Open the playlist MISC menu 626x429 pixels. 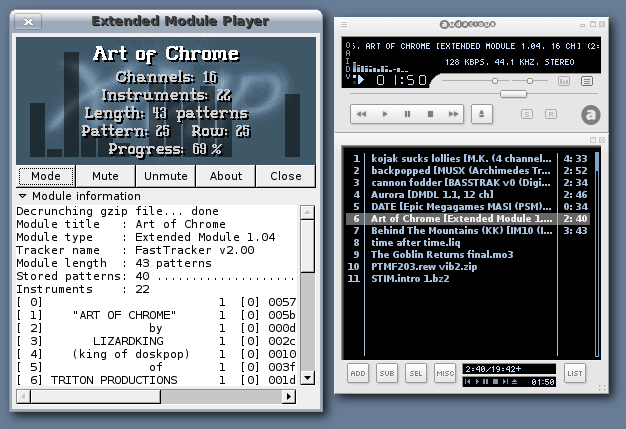(x=445, y=373)
